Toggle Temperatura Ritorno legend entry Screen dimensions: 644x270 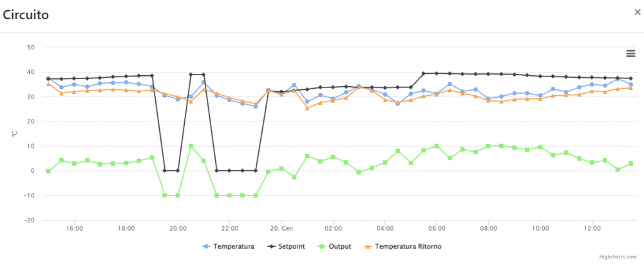click(403, 247)
